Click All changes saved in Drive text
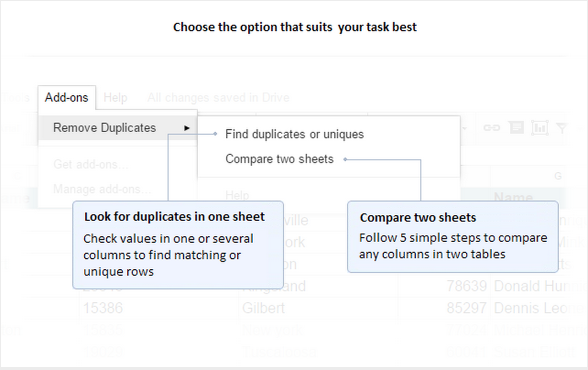This screenshot has width=588, height=370. (x=218, y=98)
